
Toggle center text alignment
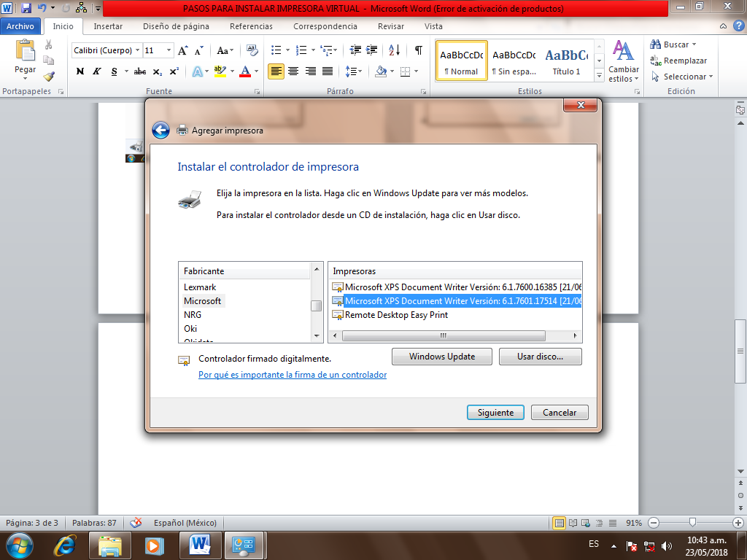pyautogui.click(x=293, y=71)
